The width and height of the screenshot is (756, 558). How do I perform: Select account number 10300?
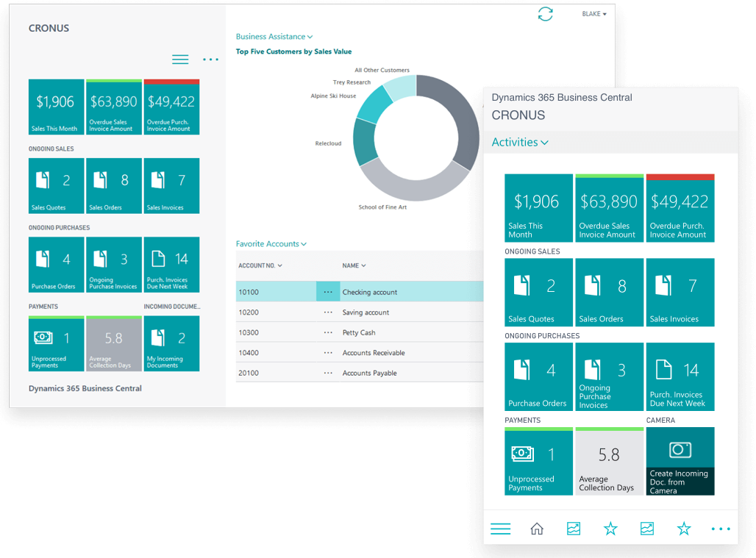(x=249, y=332)
